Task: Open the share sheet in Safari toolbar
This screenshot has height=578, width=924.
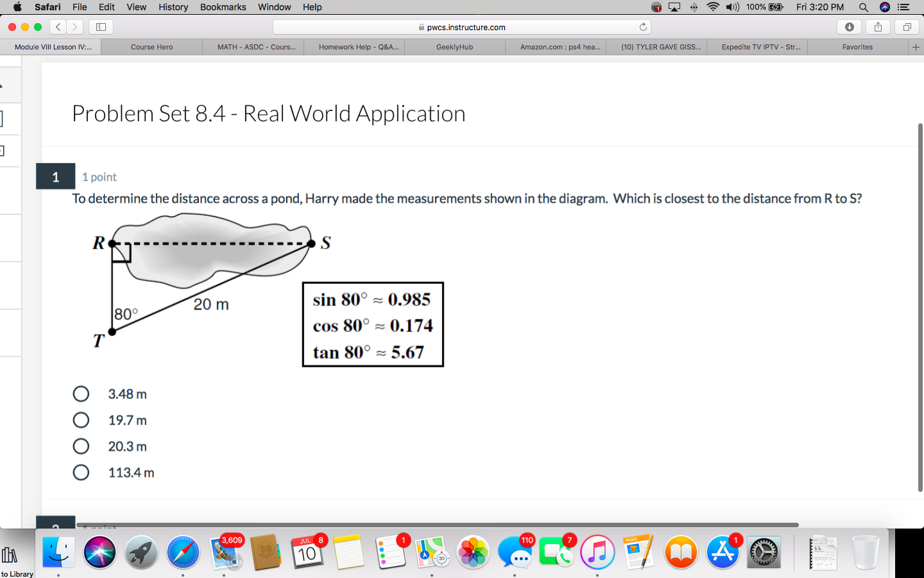Action: point(878,27)
